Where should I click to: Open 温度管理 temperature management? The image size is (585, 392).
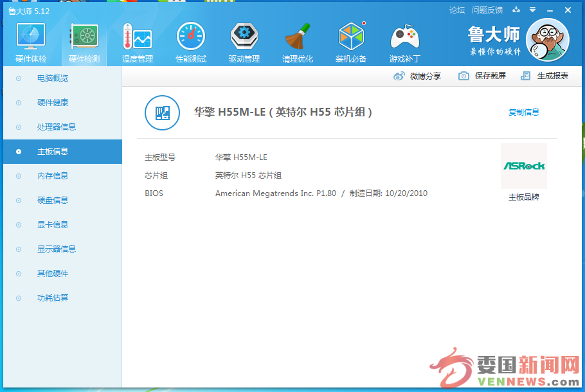(x=138, y=42)
